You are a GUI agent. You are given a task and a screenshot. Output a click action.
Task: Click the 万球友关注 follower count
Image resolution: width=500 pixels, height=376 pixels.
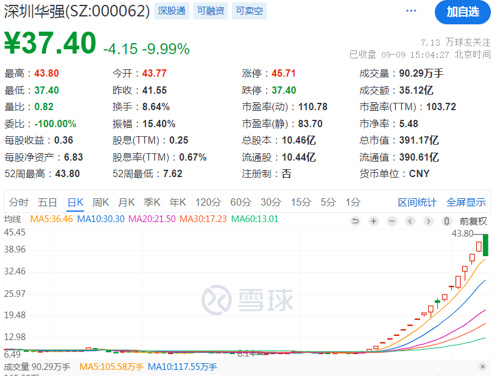click(455, 43)
